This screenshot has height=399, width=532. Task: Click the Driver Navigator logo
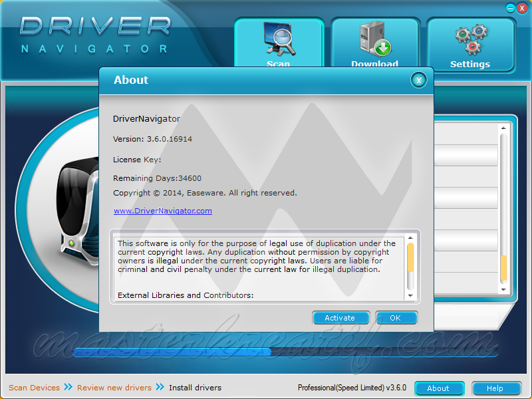point(95,35)
